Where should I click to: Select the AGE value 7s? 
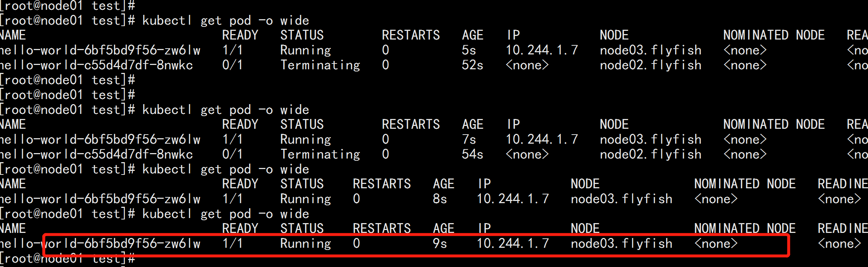469,139
